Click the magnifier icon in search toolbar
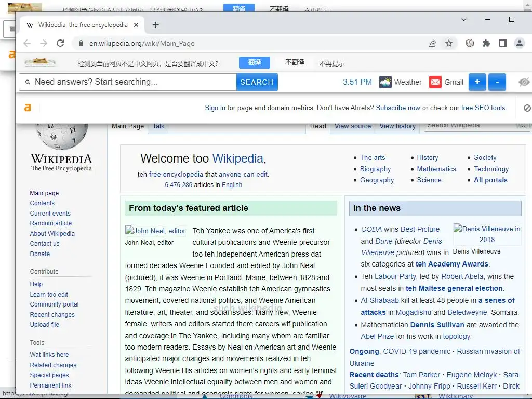 pos(28,82)
